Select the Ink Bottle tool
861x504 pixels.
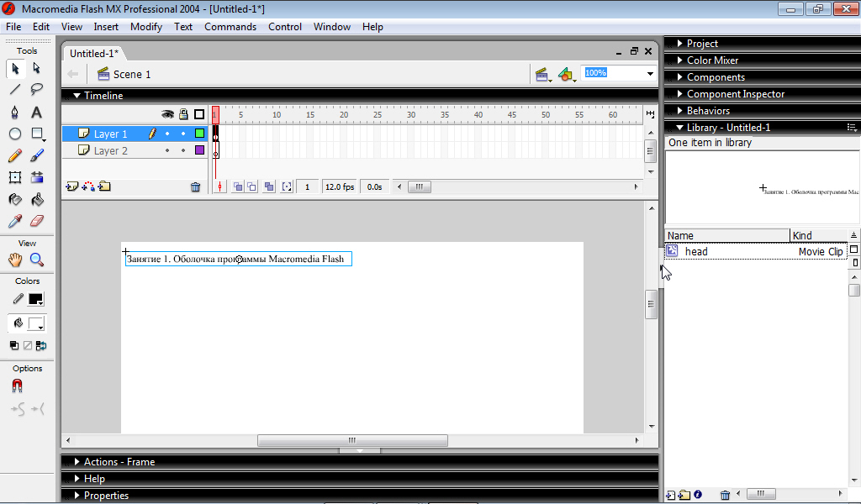[x=15, y=199]
